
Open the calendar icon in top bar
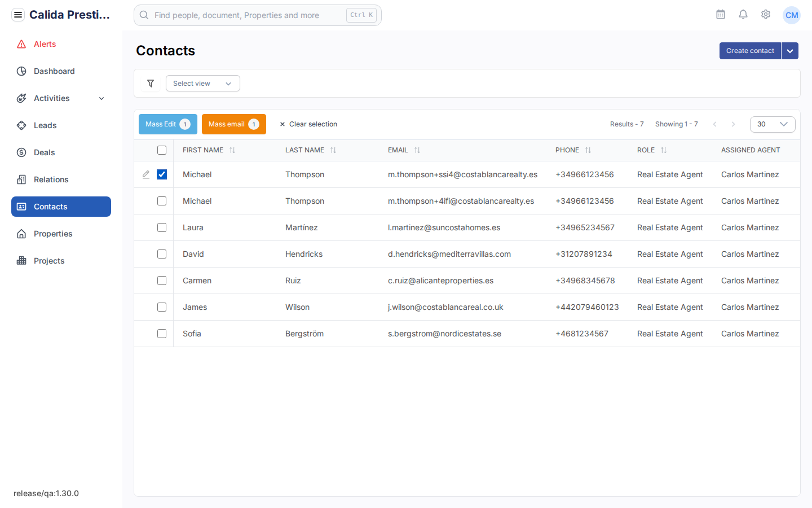(x=721, y=15)
